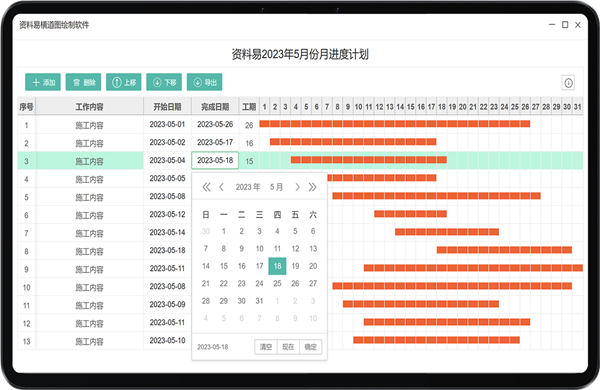Click 现在 to pick today
Image resolution: width=600 pixels, height=390 pixels.
click(288, 347)
